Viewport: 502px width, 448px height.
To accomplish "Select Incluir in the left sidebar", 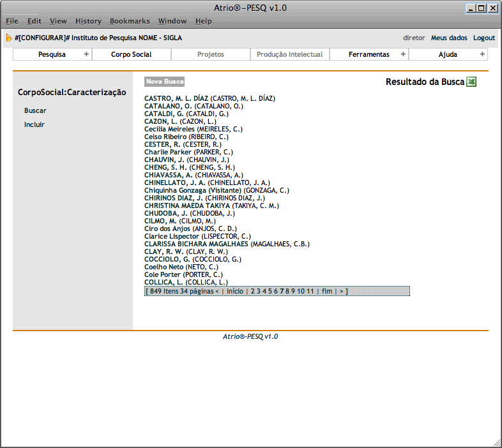I will pyautogui.click(x=34, y=124).
